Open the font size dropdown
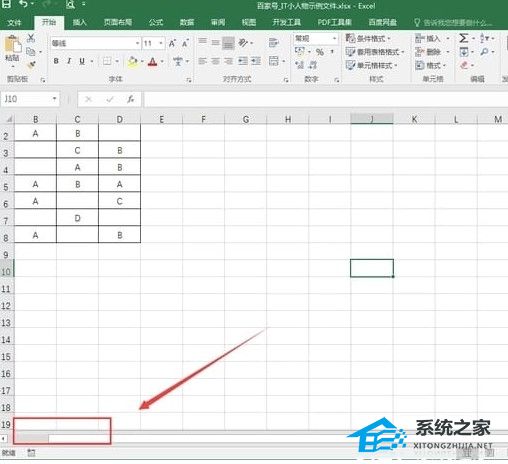This screenshot has height=464, width=508. pyautogui.click(x=161, y=43)
